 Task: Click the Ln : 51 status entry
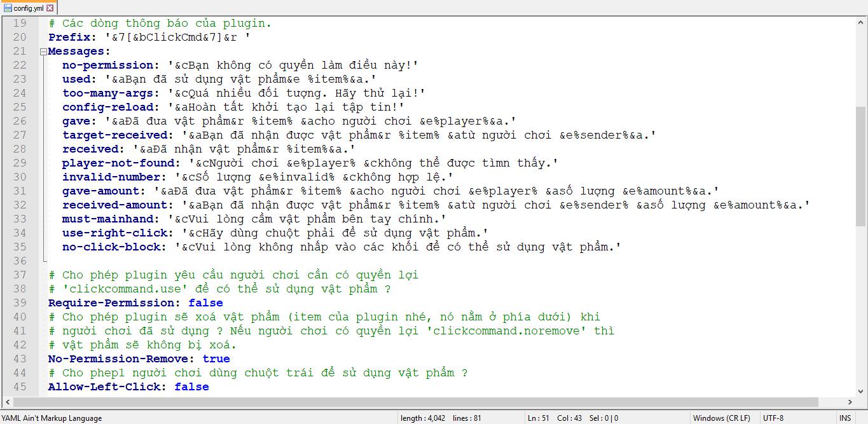tap(539, 418)
